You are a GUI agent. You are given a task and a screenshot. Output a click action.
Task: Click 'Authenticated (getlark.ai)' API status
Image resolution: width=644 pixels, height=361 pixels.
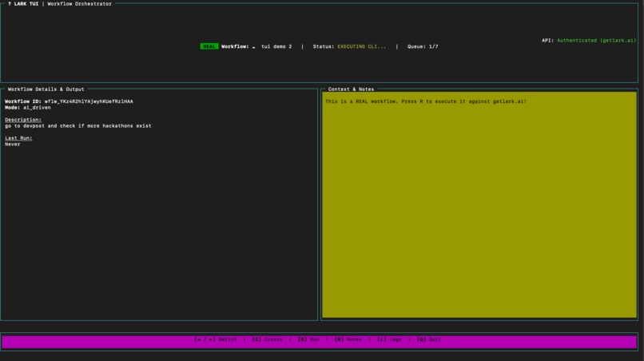point(596,40)
